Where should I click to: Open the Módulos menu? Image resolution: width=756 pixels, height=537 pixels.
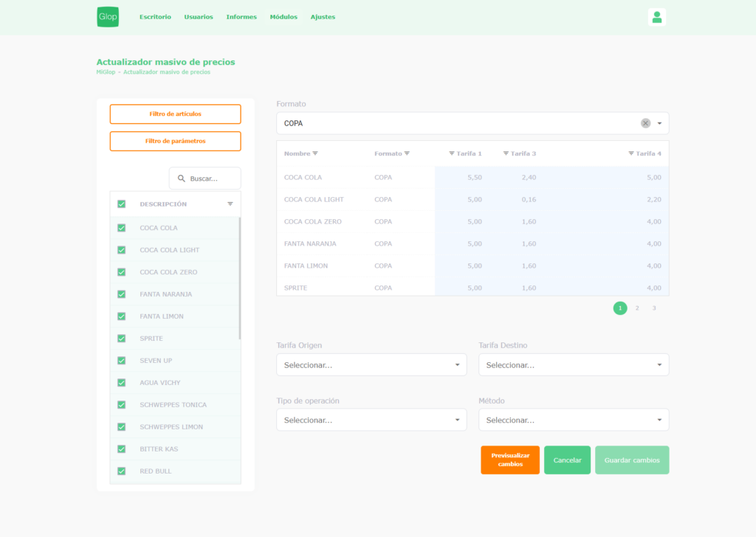coord(283,17)
